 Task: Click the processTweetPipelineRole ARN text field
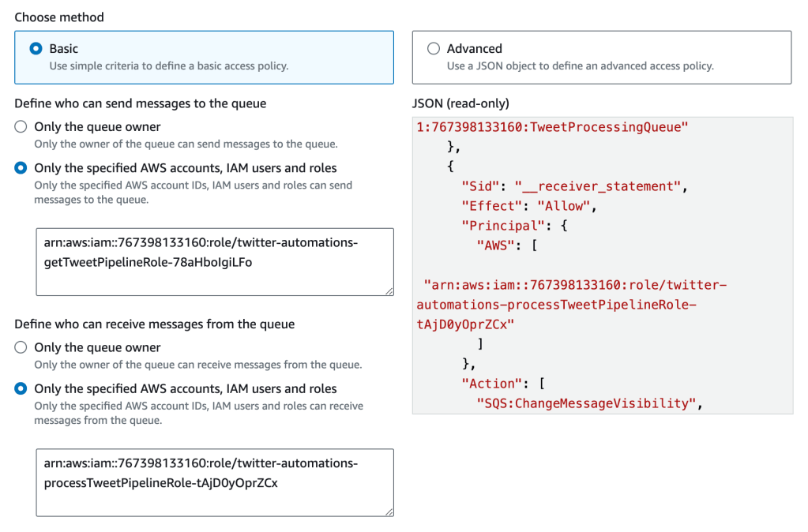tap(213, 482)
